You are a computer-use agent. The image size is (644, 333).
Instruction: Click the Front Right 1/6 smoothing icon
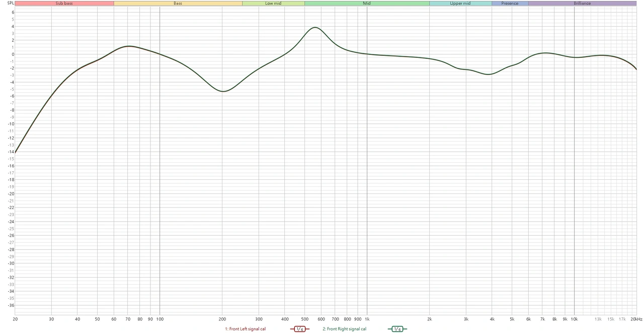[x=397, y=329]
